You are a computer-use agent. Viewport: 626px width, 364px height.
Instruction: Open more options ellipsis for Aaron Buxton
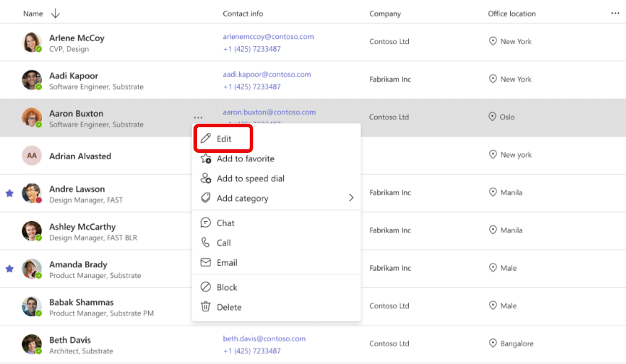(198, 117)
